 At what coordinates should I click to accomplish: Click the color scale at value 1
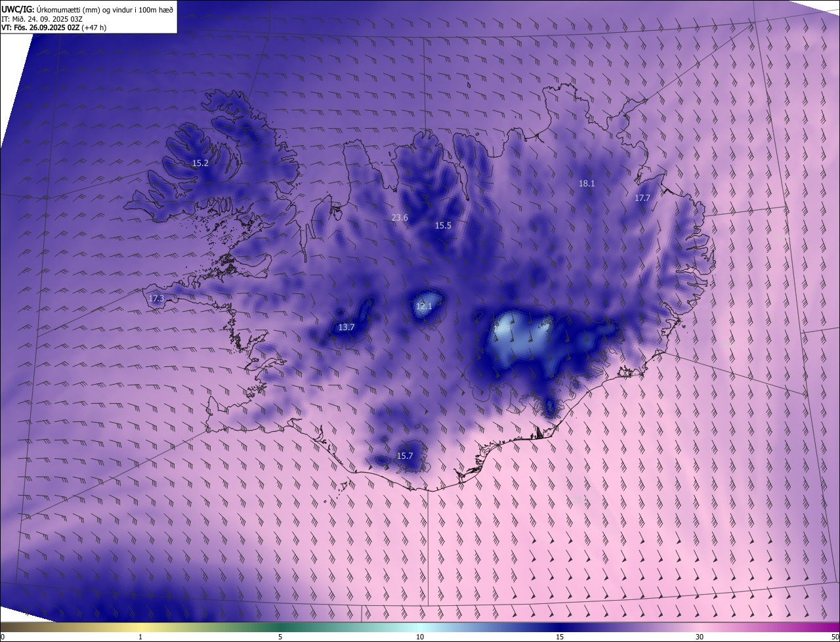pos(140,637)
